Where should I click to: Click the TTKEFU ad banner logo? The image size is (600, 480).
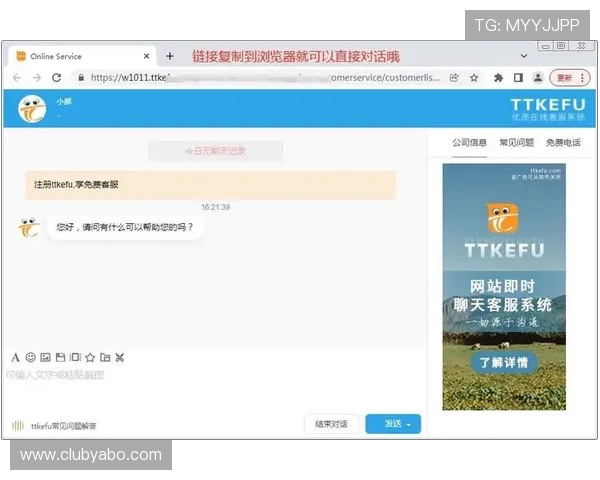[x=503, y=219]
